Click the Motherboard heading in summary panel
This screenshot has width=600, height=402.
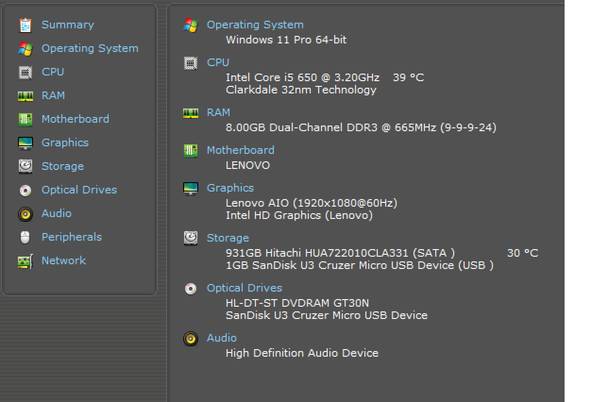241,150
